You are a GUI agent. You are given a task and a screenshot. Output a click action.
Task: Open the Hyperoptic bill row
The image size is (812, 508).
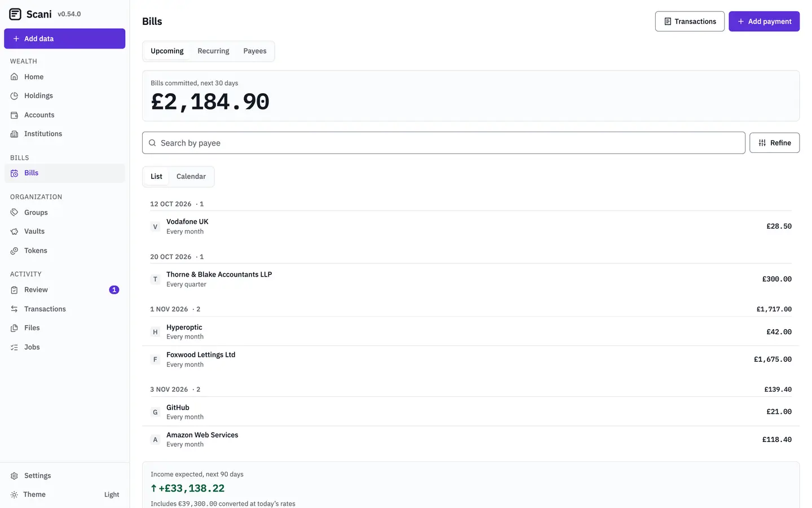point(471,332)
